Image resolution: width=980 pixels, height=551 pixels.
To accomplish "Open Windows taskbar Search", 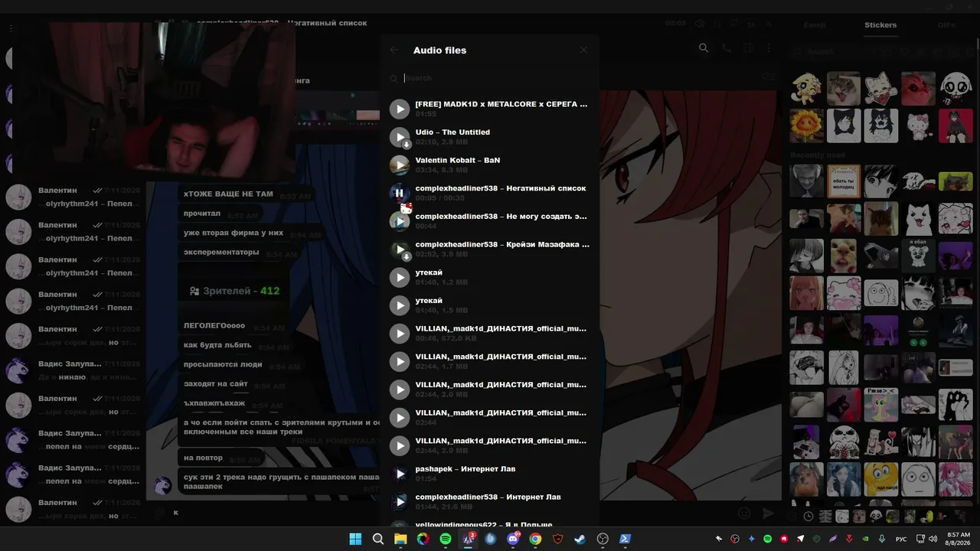I will [377, 539].
